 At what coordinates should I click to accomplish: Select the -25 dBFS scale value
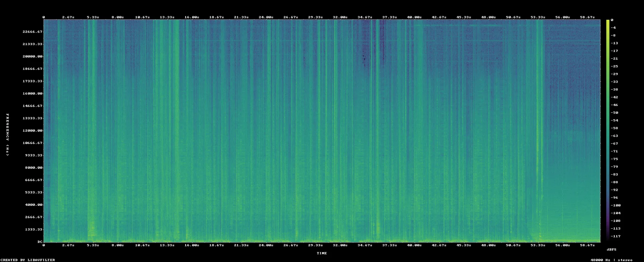coord(614,66)
